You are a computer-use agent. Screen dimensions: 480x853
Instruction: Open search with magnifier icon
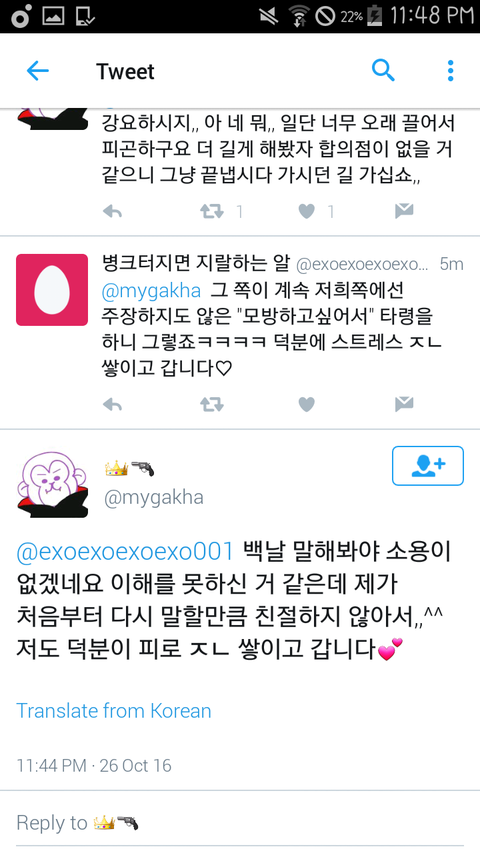click(x=383, y=71)
